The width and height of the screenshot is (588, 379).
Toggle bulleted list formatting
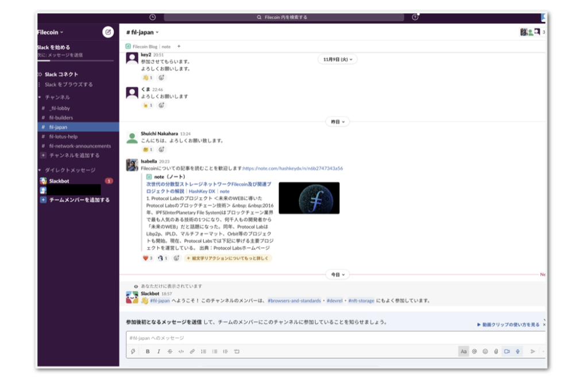(x=215, y=351)
